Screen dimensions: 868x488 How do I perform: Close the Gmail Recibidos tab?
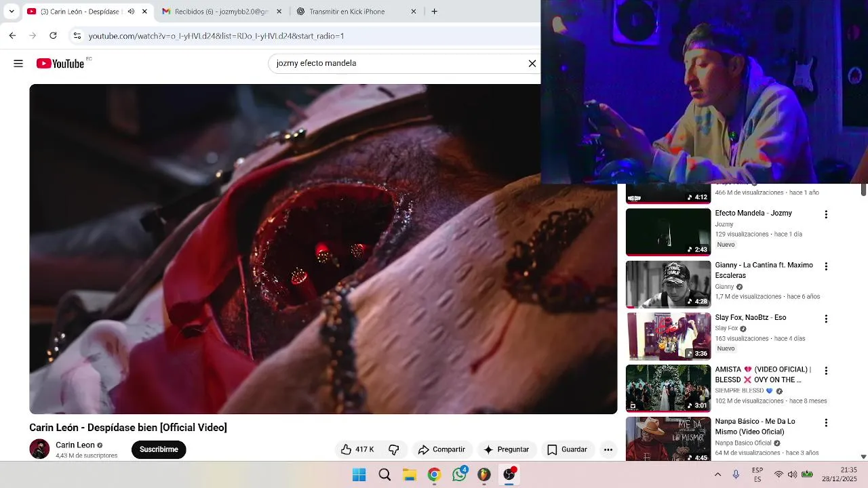point(279,12)
